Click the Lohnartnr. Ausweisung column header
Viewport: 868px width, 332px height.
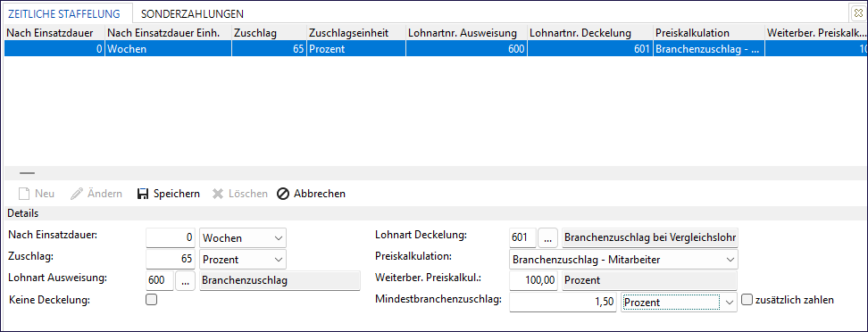pyautogui.click(x=467, y=33)
